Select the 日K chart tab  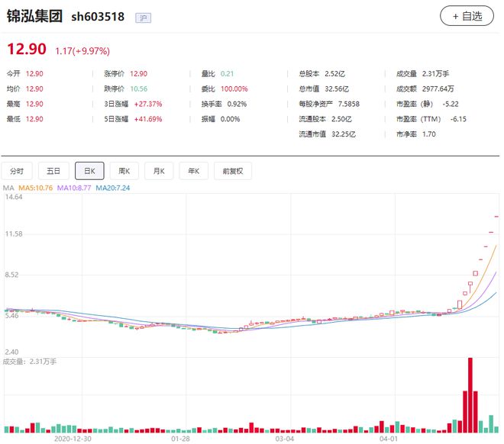[89, 171]
